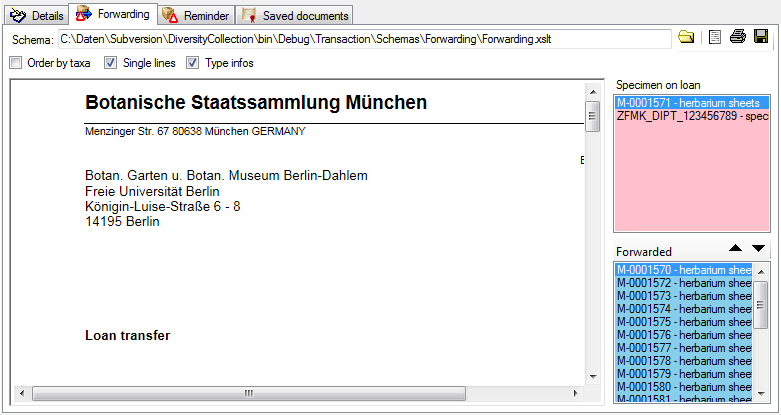The height and width of the screenshot is (415, 781).
Task: Click document horizontal scrollbar right arrow
Action: [x=575, y=394]
